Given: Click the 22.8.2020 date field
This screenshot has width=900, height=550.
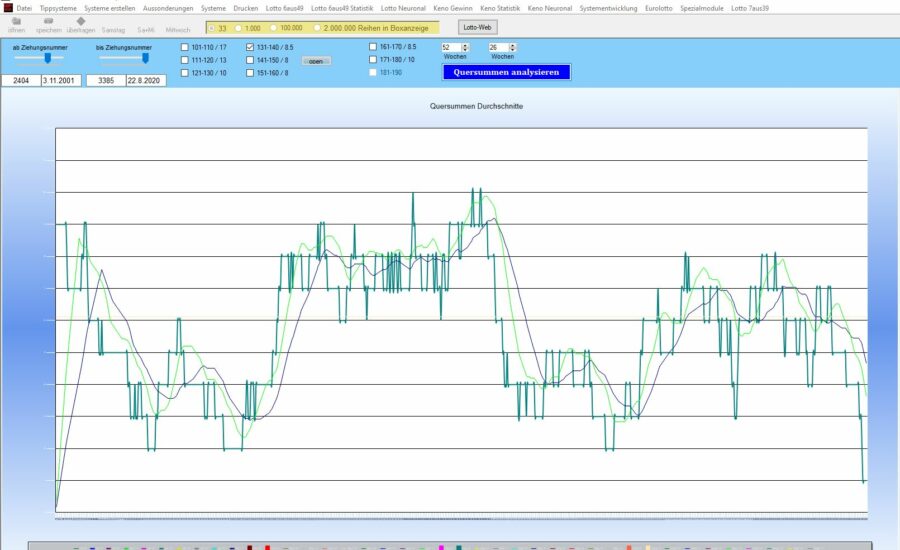Looking at the screenshot, I should [146, 80].
